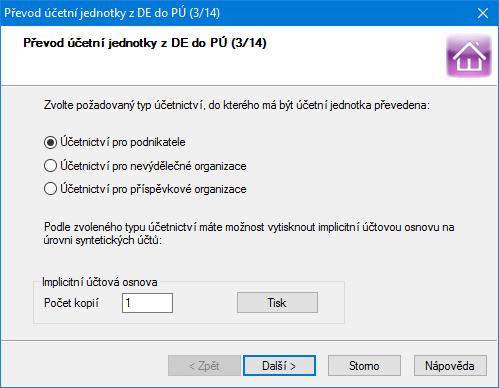The image size is (499, 388).
Task: Close the Převod účetní jednotky dialog
Action: click(483, 13)
